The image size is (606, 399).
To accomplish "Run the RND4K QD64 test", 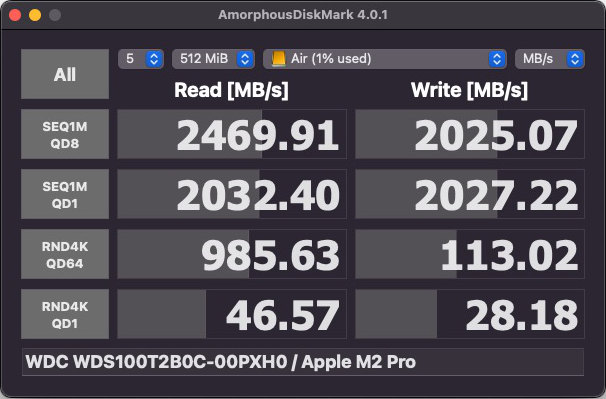I will tap(65, 254).
